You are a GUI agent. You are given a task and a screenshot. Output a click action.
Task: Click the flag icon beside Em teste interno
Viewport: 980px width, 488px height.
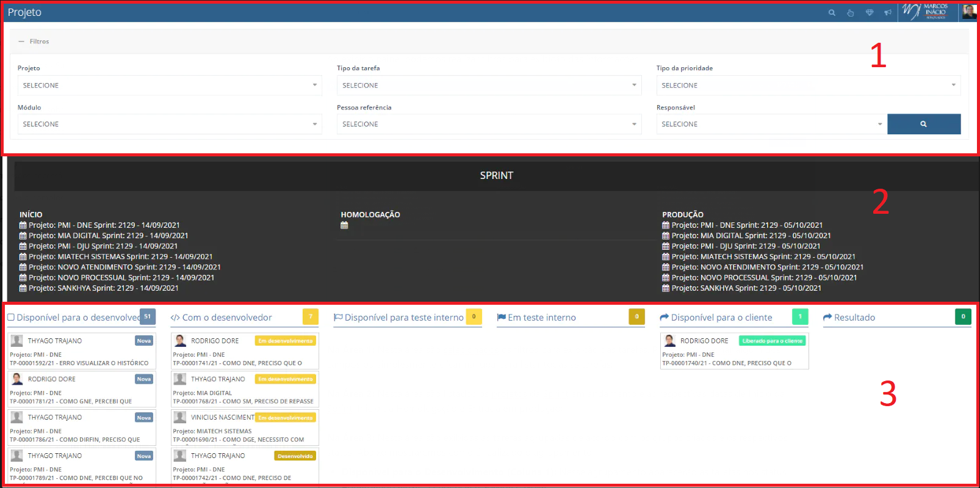(502, 318)
